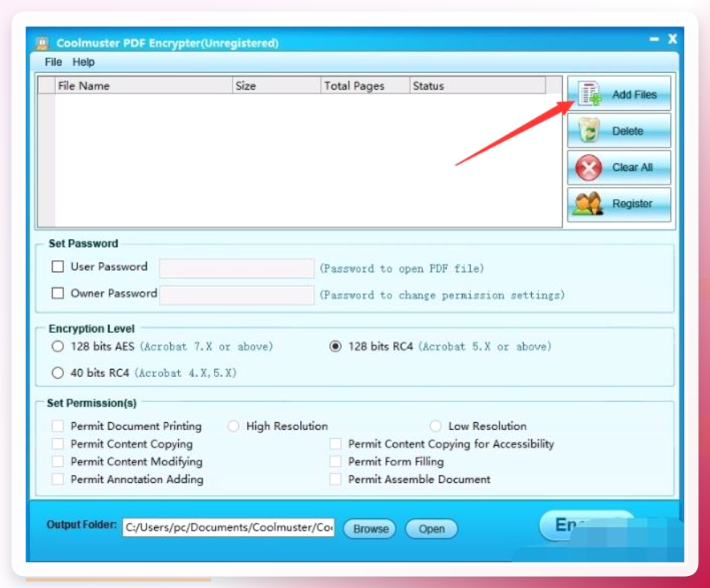Viewport: 710px width, 588px height.
Task: Click the Delete recycle bin icon
Action: pyautogui.click(x=589, y=131)
